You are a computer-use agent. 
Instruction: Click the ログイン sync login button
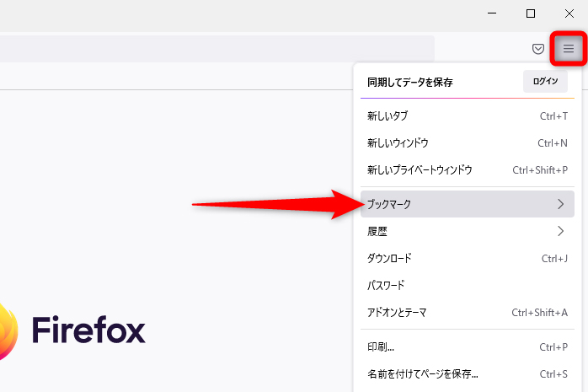[545, 82]
